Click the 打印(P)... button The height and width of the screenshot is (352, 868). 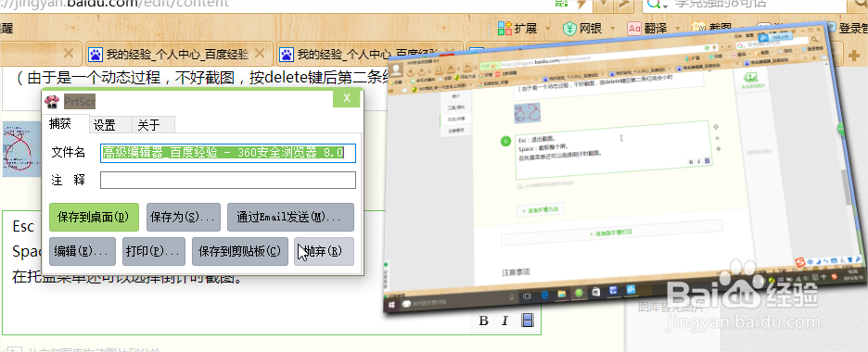(x=153, y=251)
